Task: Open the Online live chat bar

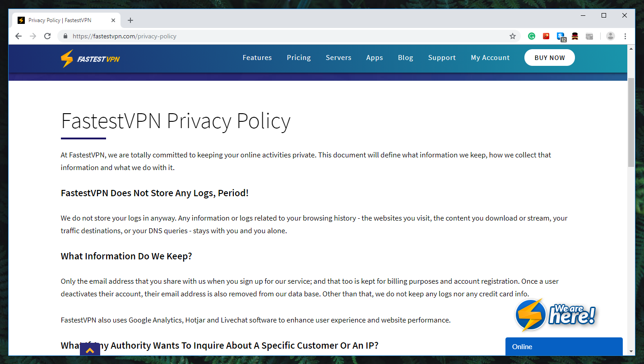Action: click(x=564, y=346)
